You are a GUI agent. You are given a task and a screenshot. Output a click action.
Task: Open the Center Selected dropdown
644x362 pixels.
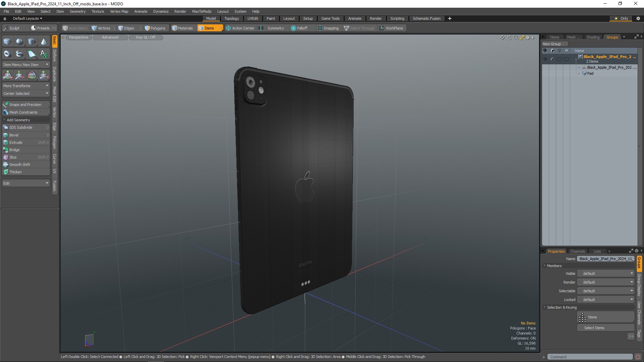tap(26, 94)
